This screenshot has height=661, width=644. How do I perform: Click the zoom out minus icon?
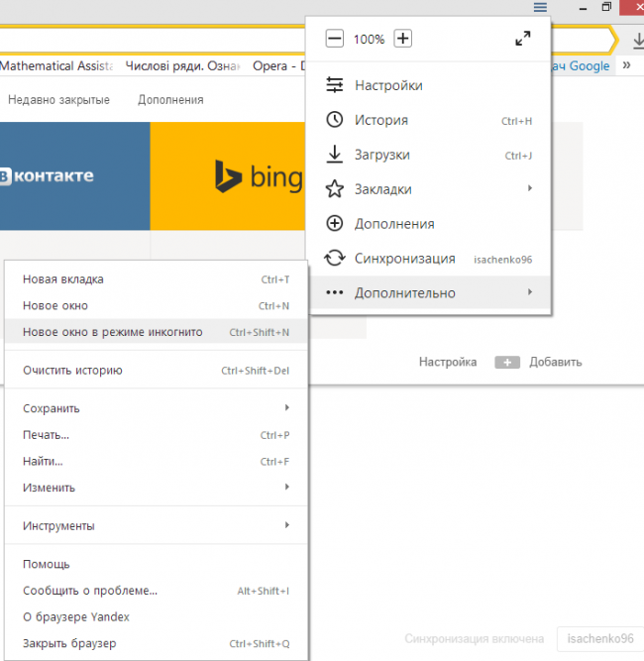coord(335,39)
